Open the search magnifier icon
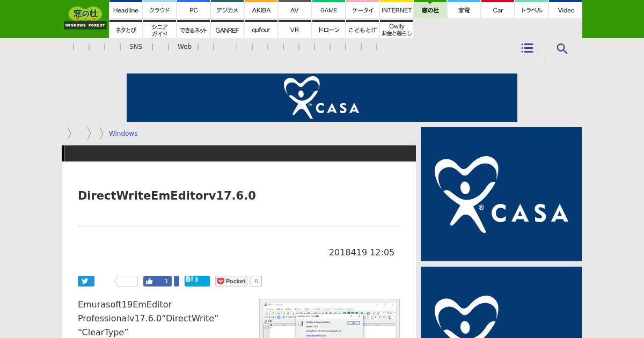Image resolution: width=644 pixels, height=338 pixels. pyautogui.click(x=562, y=49)
